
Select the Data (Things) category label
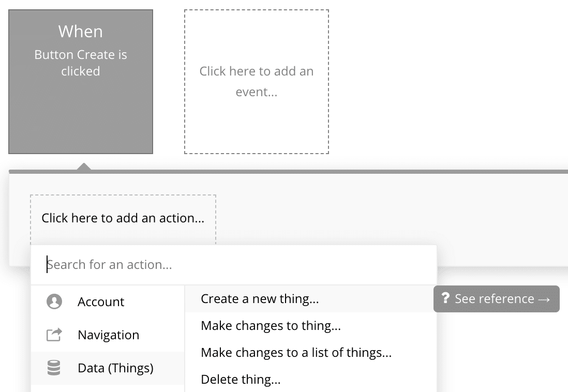click(115, 368)
